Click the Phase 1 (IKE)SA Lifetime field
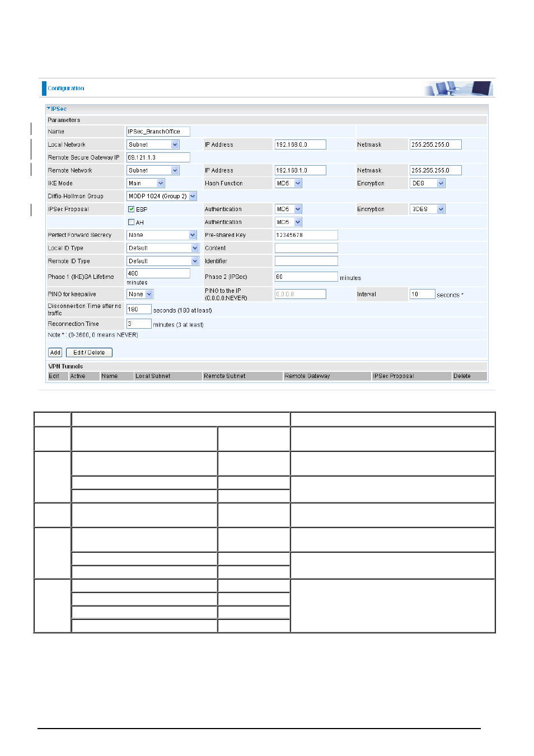Image resolution: width=534 pixels, height=756 pixels. (x=158, y=273)
